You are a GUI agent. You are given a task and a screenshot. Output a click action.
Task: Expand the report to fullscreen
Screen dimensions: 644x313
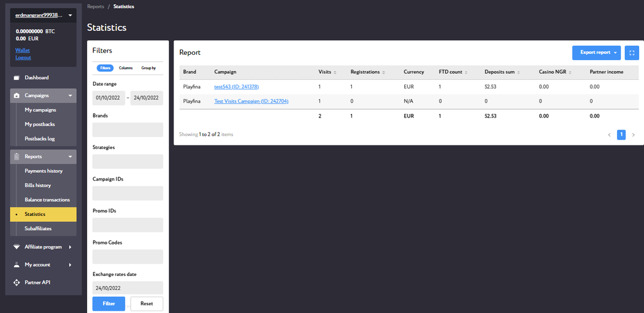631,52
